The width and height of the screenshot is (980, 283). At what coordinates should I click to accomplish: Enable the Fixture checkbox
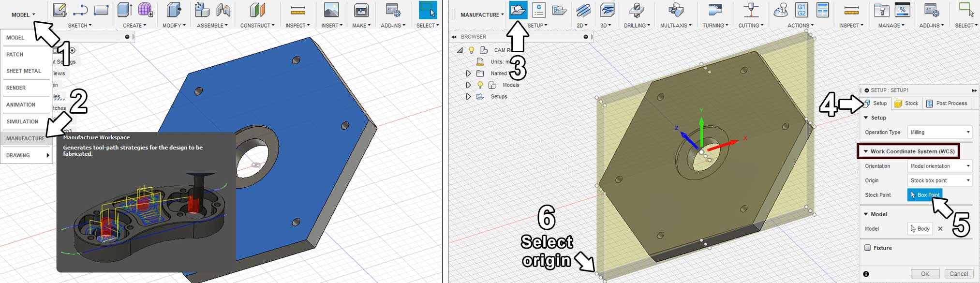click(x=867, y=248)
